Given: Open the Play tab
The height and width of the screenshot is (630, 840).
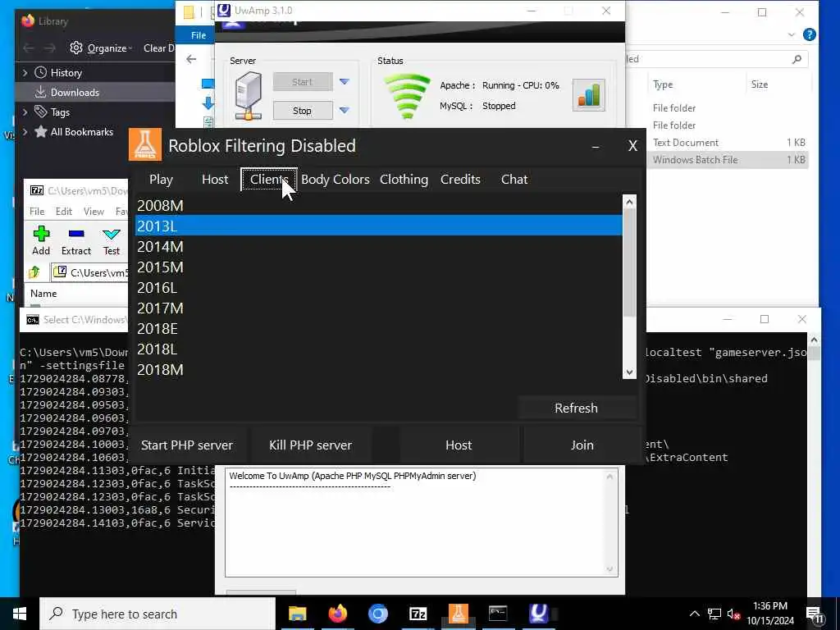Looking at the screenshot, I should [161, 180].
